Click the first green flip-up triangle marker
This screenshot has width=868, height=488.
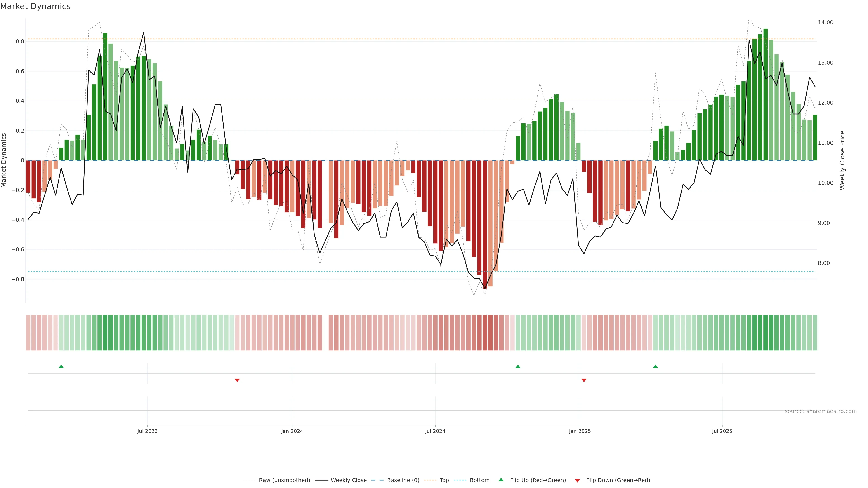pos(61,366)
